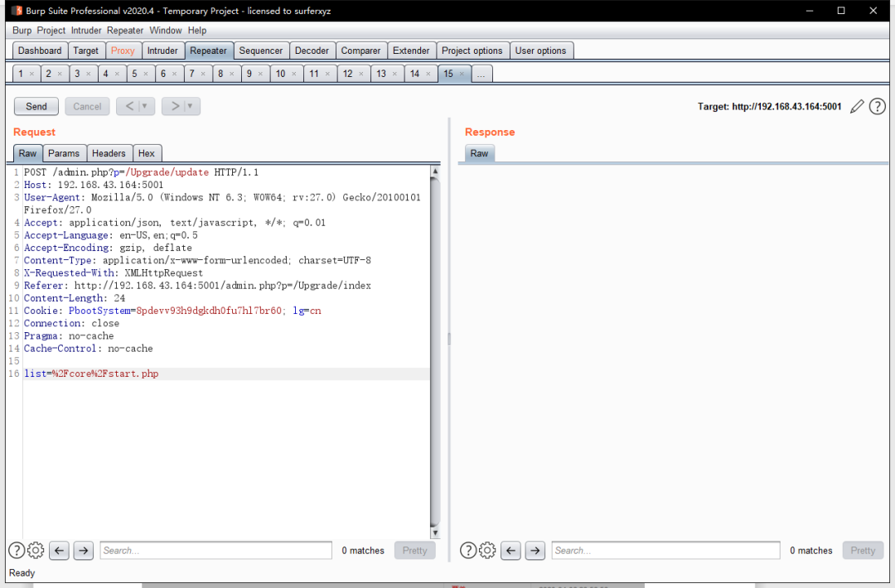The width and height of the screenshot is (895, 588).
Task: Go to next match in request search
Action: click(x=83, y=551)
